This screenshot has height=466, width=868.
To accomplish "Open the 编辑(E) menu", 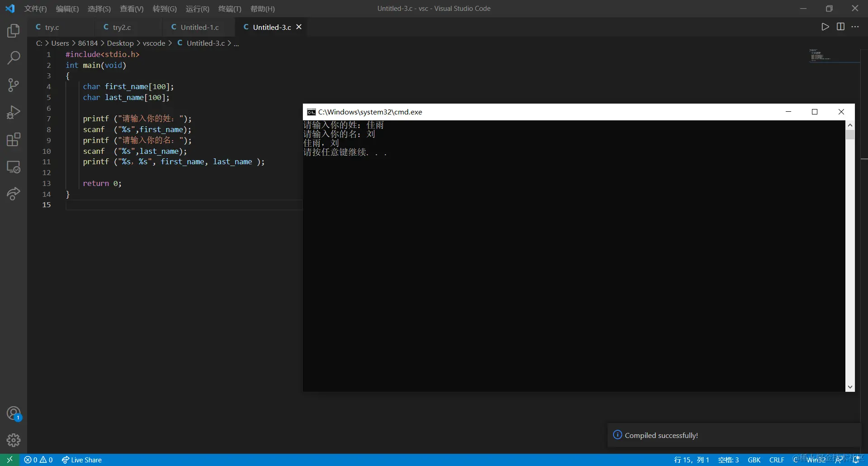I will pyautogui.click(x=67, y=9).
